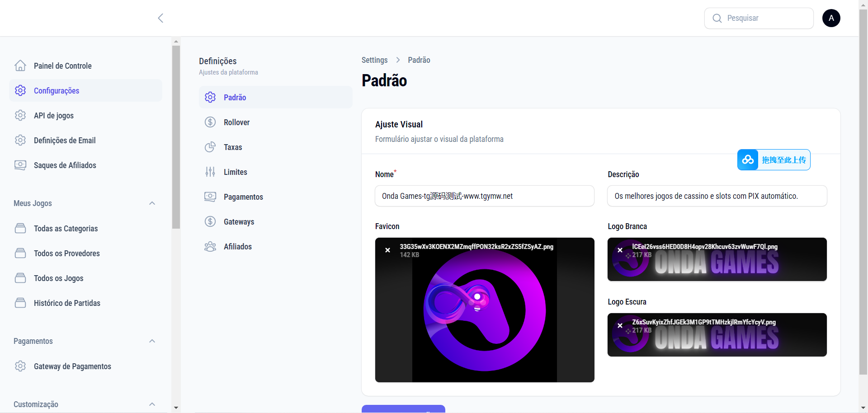This screenshot has height=413, width=868.
Task: Click the Rollover dollar icon
Action: tap(210, 122)
